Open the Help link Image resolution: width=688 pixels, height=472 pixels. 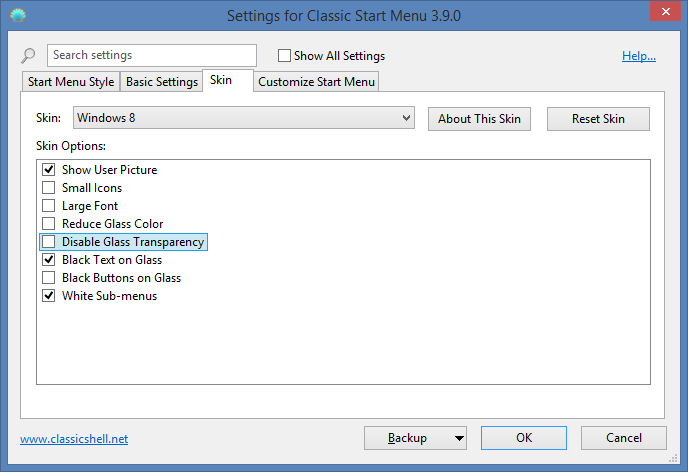point(639,56)
